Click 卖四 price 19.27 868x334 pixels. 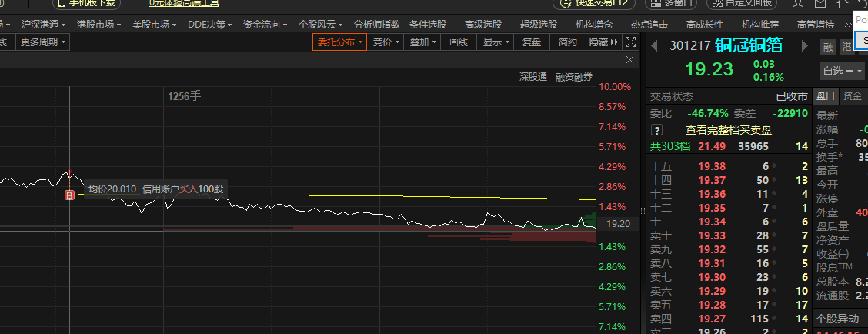[x=712, y=319]
